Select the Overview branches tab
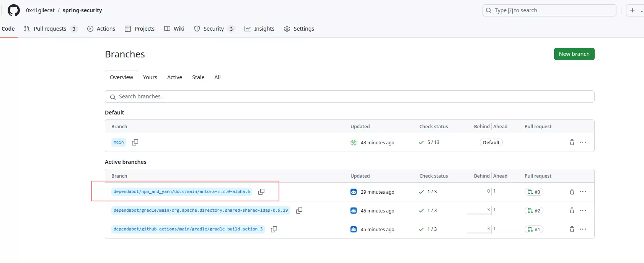 coord(121,77)
